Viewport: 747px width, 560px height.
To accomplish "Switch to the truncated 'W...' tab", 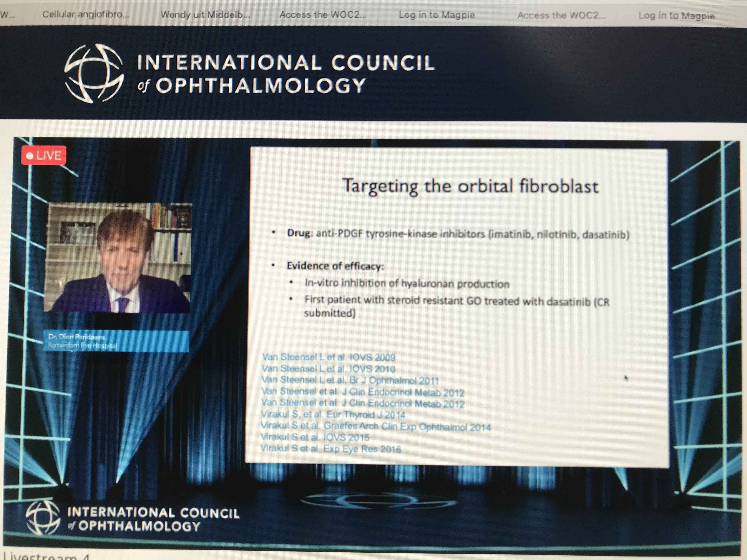I will 7,14.
